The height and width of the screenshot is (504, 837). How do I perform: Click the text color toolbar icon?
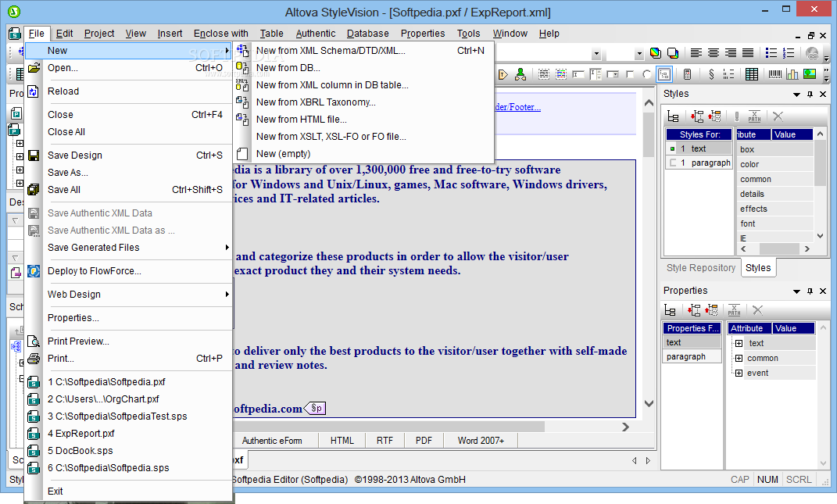[656, 53]
